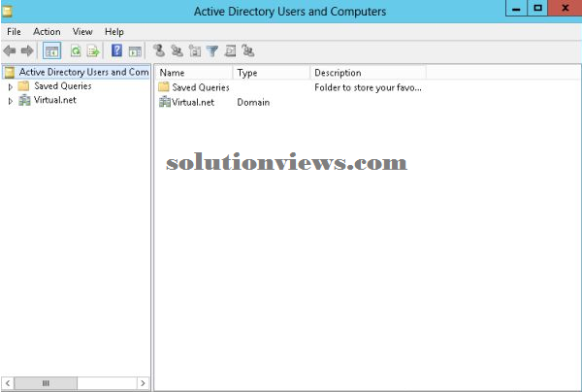The height and width of the screenshot is (392, 582).
Task: Sort by the Type column header
Action: [271, 73]
